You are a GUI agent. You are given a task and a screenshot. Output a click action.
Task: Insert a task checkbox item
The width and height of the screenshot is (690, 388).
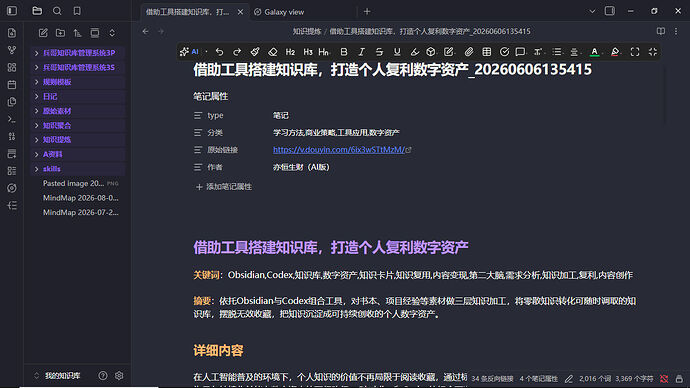pos(504,52)
